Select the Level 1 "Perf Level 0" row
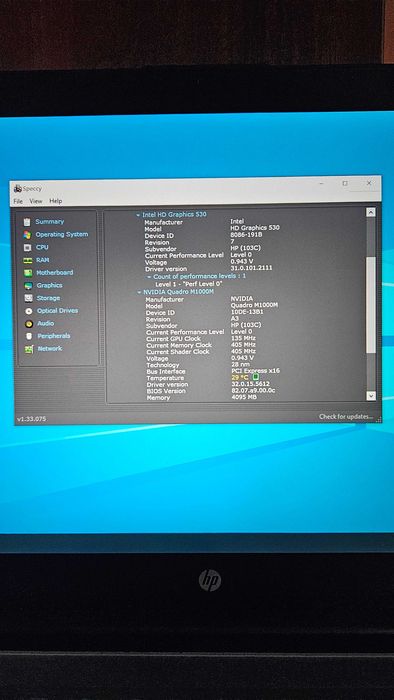Viewport: 394px width, 700px height. [x=189, y=284]
